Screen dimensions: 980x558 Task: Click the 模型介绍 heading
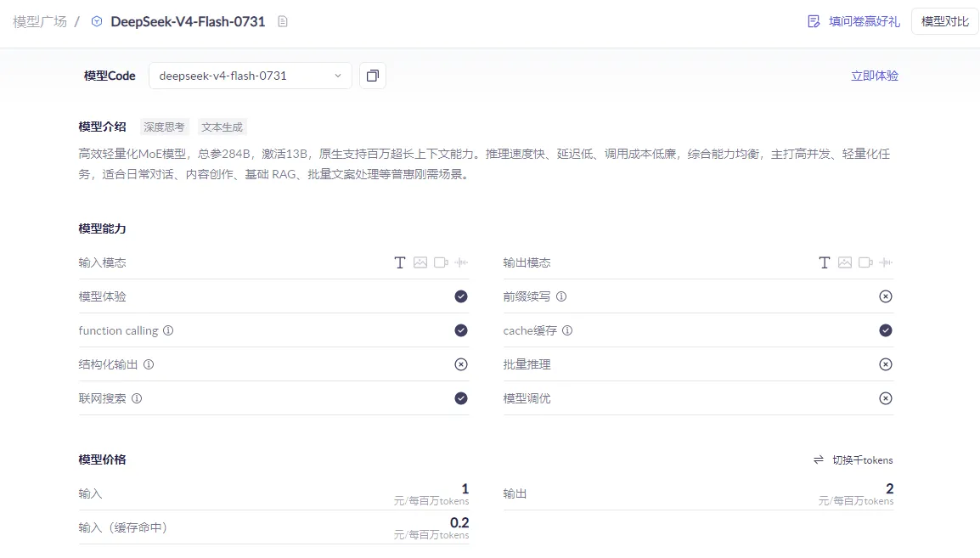point(103,127)
